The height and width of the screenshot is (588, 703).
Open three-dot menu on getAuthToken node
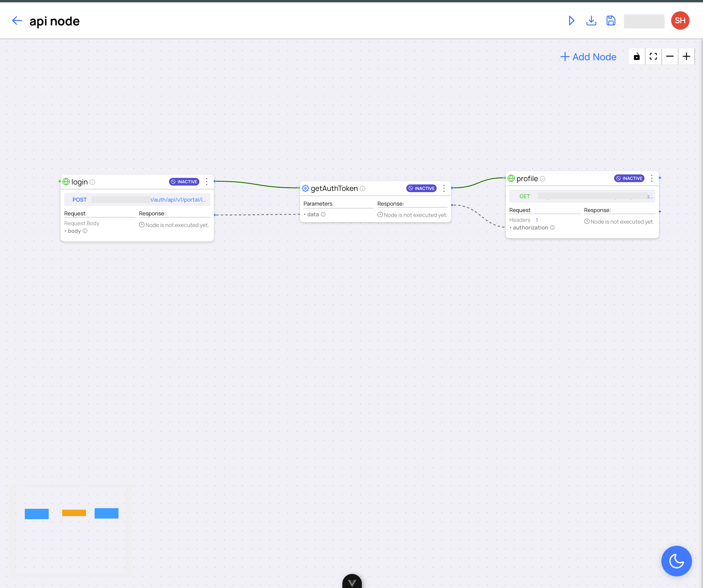click(444, 188)
